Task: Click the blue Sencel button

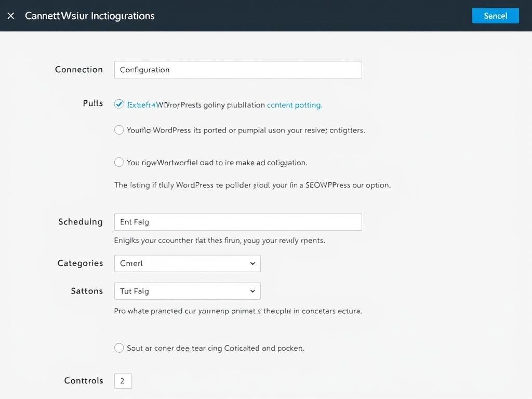Action: tap(495, 16)
